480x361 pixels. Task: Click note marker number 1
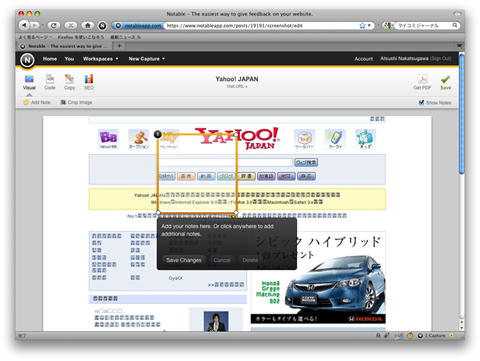tap(158, 134)
